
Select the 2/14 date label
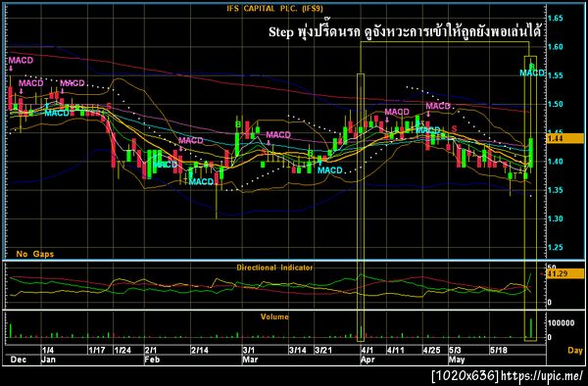point(200,350)
